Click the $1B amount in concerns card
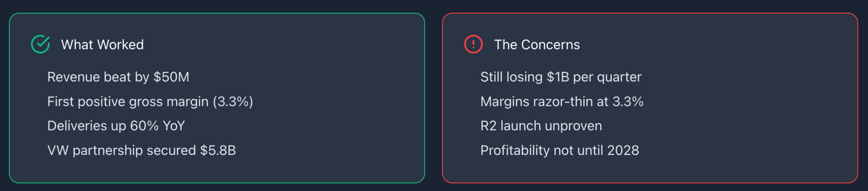868x191 pixels. tap(558, 77)
